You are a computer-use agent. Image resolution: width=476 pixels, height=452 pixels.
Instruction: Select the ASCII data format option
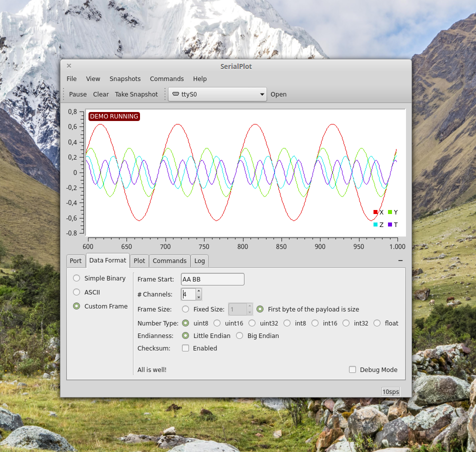pyautogui.click(x=76, y=292)
